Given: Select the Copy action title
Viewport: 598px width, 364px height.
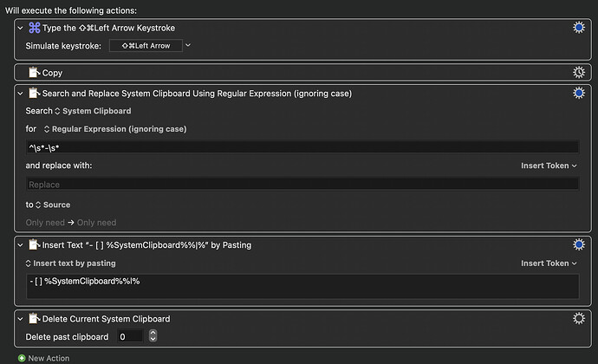Looking at the screenshot, I should pos(52,73).
